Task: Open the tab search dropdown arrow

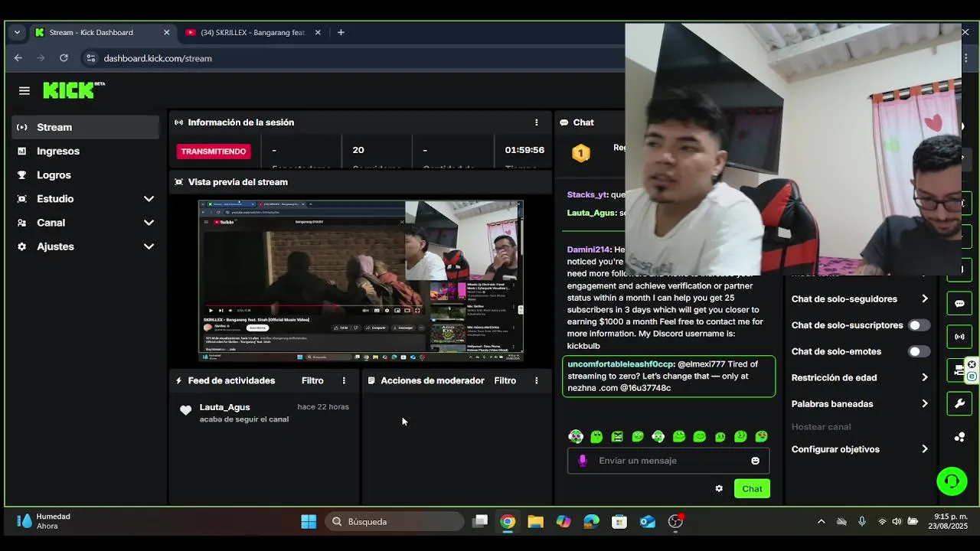Action: pyautogui.click(x=17, y=32)
